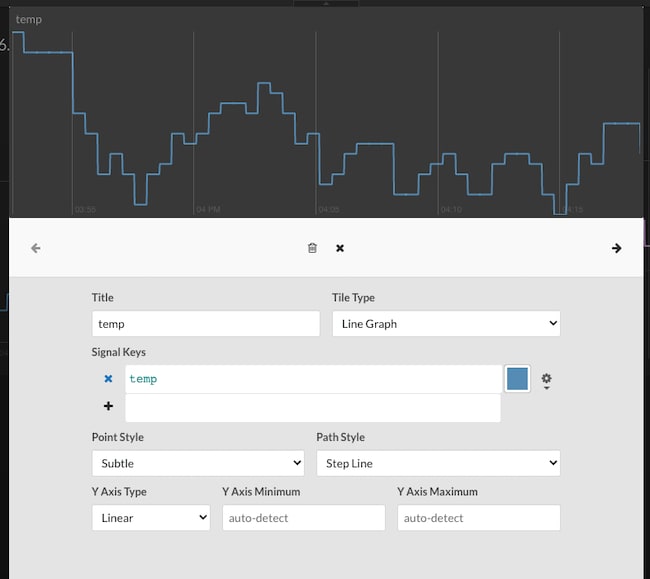650x579 pixels.
Task: Set the Y Axis Maximum field
Action: coord(479,518)
